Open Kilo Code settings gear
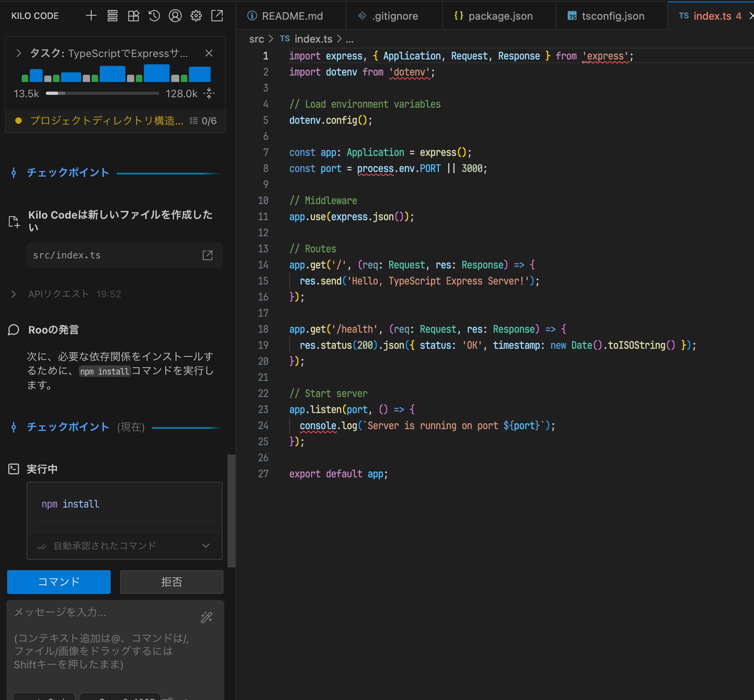 196,16
